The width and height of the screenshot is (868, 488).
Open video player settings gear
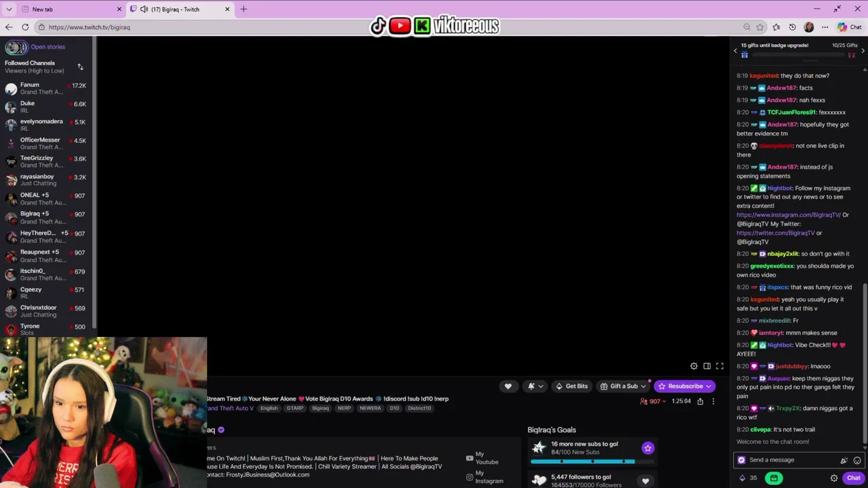694,366
